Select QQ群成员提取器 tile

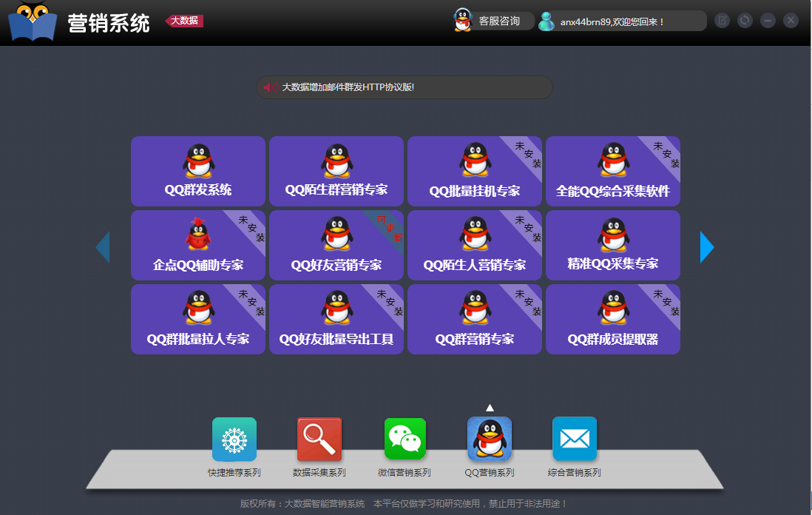coord(612,319)
